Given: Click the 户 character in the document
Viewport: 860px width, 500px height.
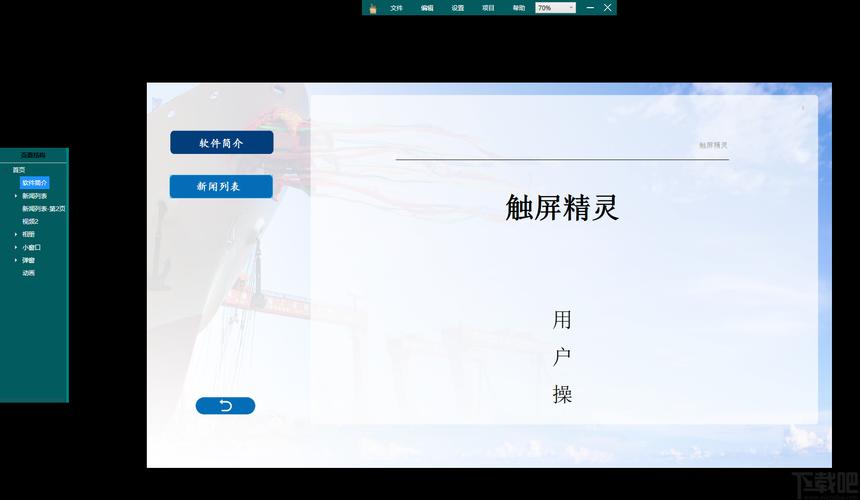Looking at the screenshot, I should 562,357.
